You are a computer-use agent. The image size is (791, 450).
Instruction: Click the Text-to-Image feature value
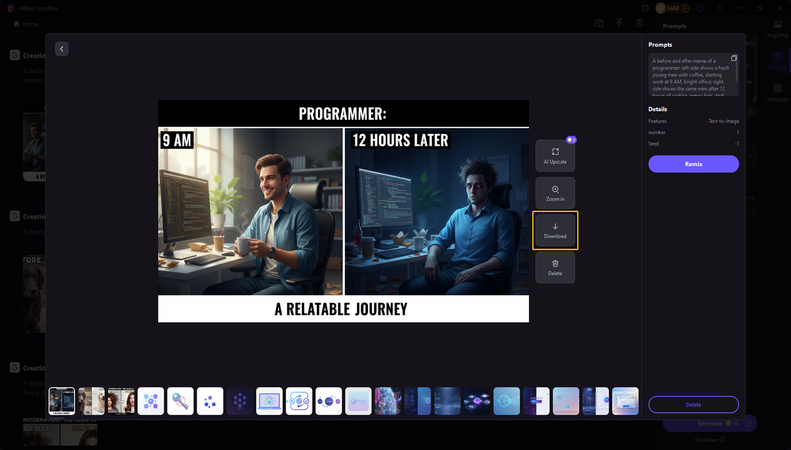(723, 121)
